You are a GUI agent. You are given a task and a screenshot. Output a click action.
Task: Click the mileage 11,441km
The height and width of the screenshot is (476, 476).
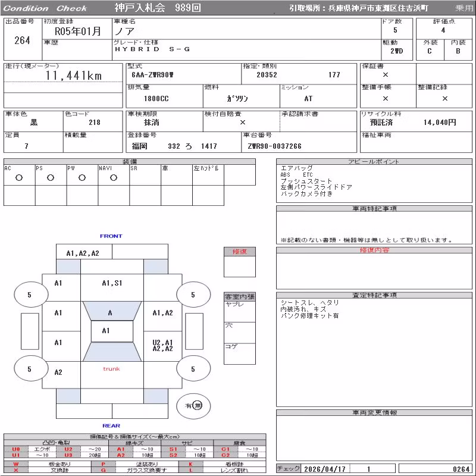point(73,76)
